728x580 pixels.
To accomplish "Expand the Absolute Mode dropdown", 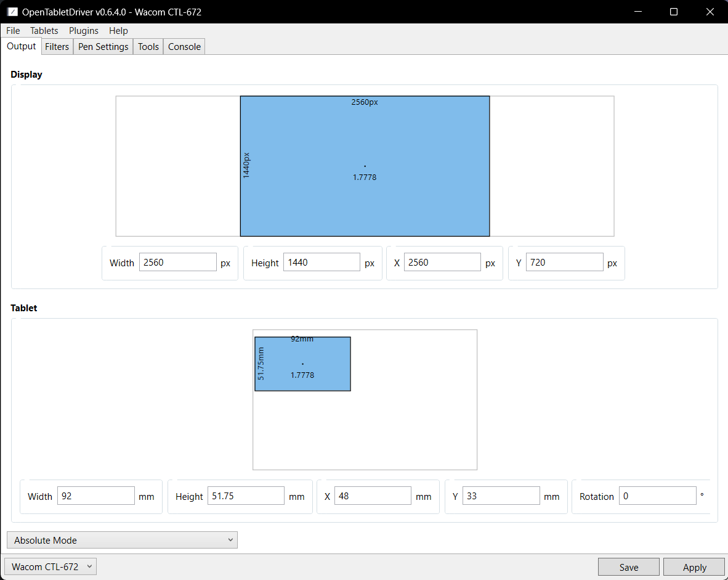I will (x=122, y=540).
